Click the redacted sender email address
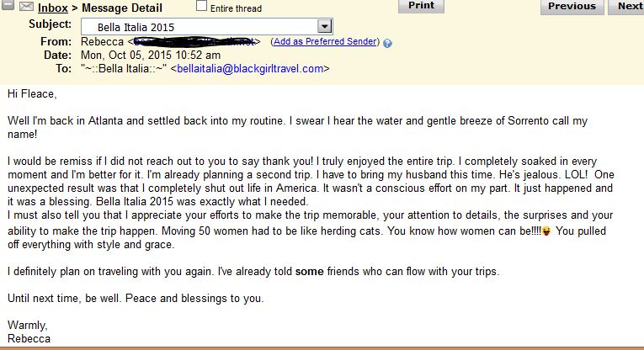 [x=194, y=41]
